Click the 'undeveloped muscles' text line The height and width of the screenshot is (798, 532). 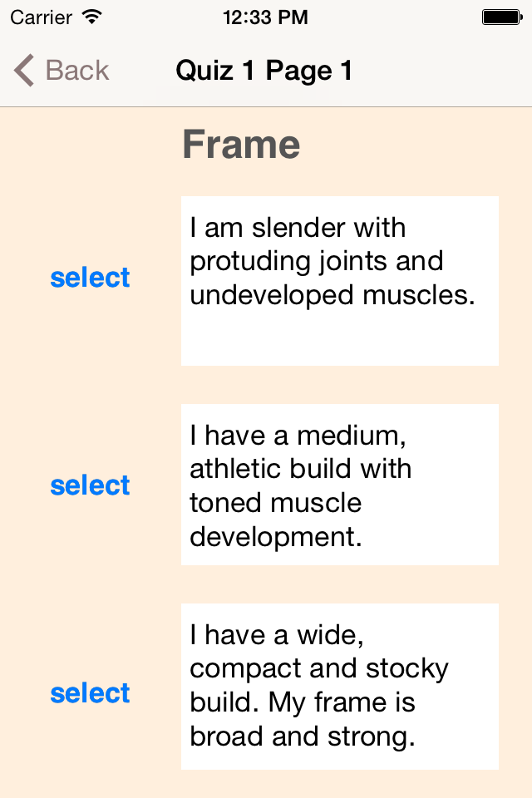tap(332, 295)
